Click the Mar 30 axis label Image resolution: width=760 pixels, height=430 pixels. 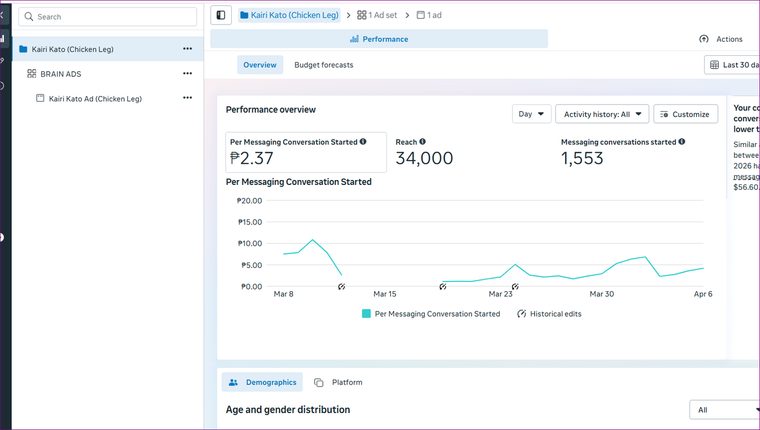coord(602,294)
